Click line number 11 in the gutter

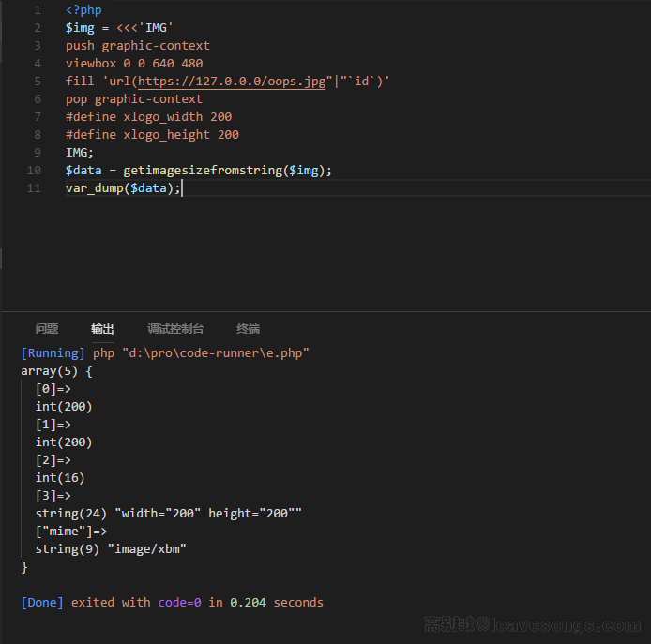tap(34, 188)
